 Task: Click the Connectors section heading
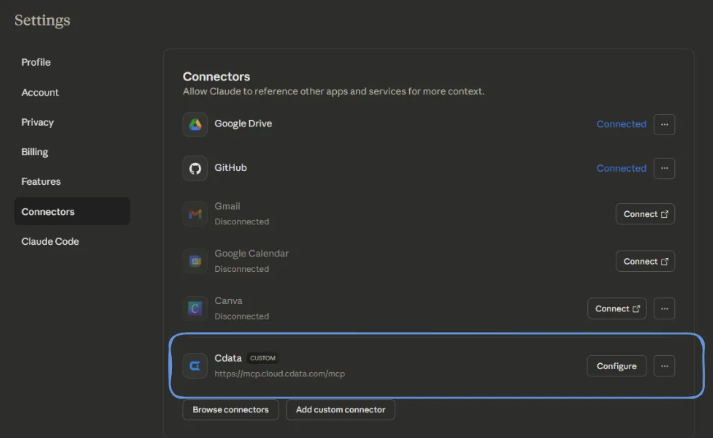point(216,76)
